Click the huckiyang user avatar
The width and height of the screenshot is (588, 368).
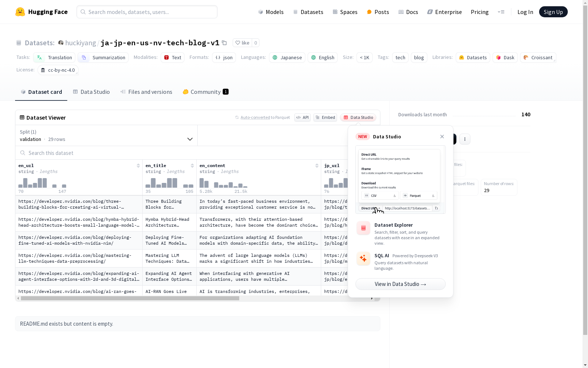pyautogui.click(x=61, y=43)
